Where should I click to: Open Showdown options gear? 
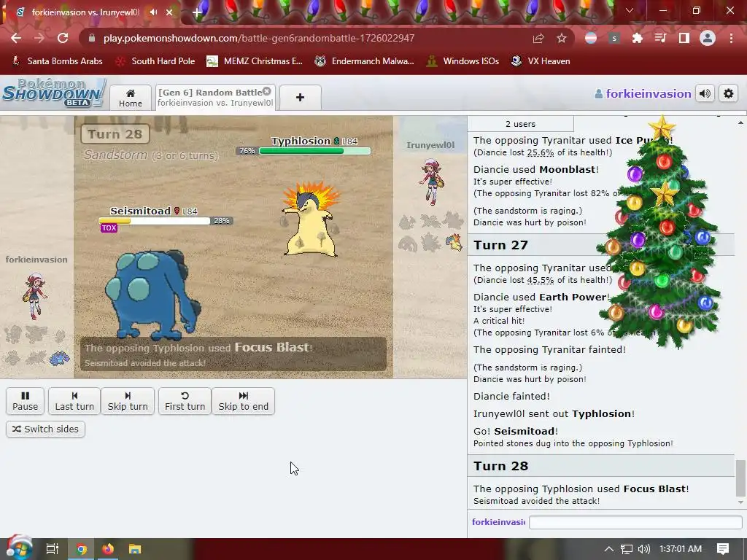tap(729, 94)
